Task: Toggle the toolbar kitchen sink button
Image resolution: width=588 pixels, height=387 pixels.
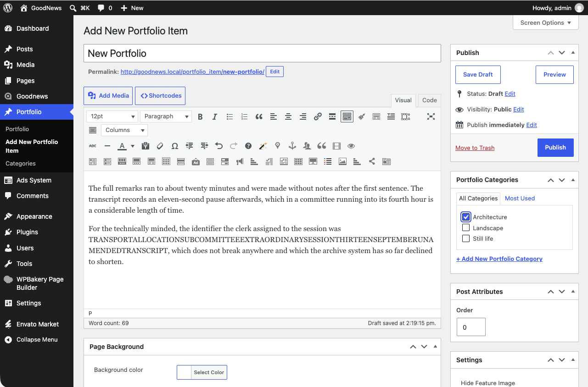Action: (x=347, y=116)
